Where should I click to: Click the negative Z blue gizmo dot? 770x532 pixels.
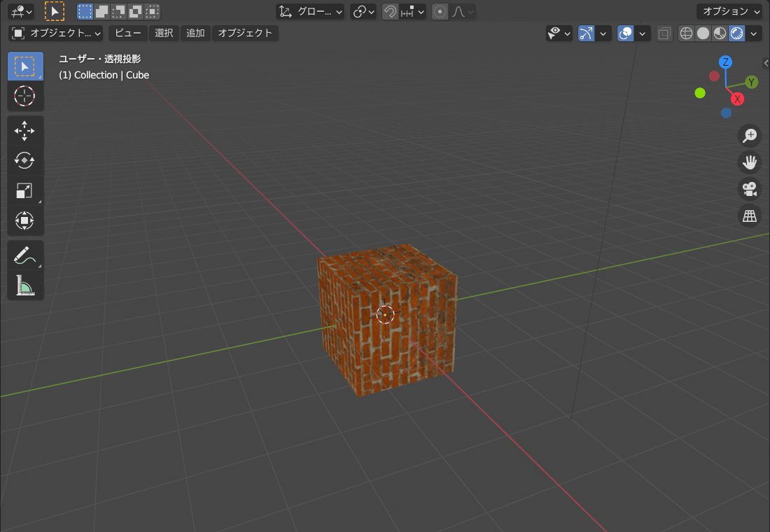727,113
